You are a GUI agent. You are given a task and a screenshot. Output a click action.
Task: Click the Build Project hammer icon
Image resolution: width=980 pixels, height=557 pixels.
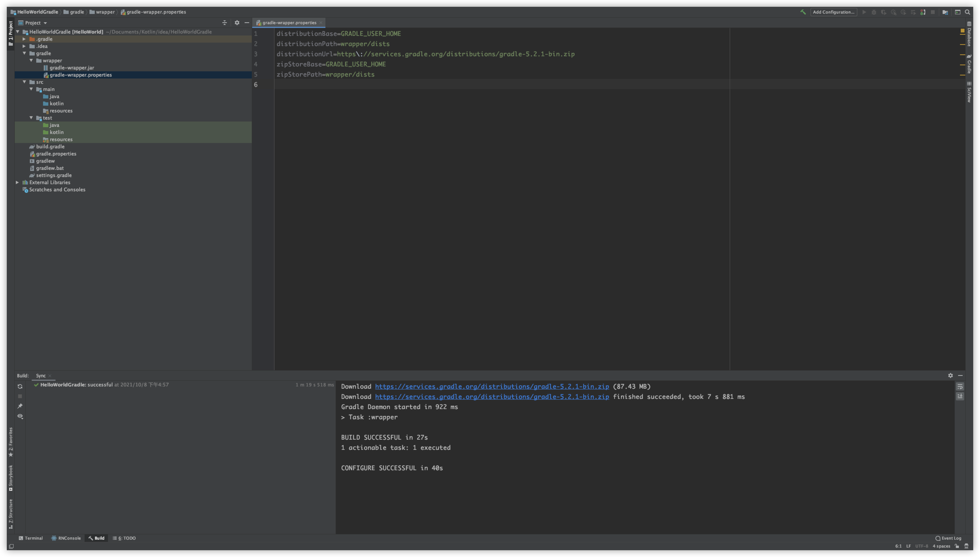click(803, 12)
